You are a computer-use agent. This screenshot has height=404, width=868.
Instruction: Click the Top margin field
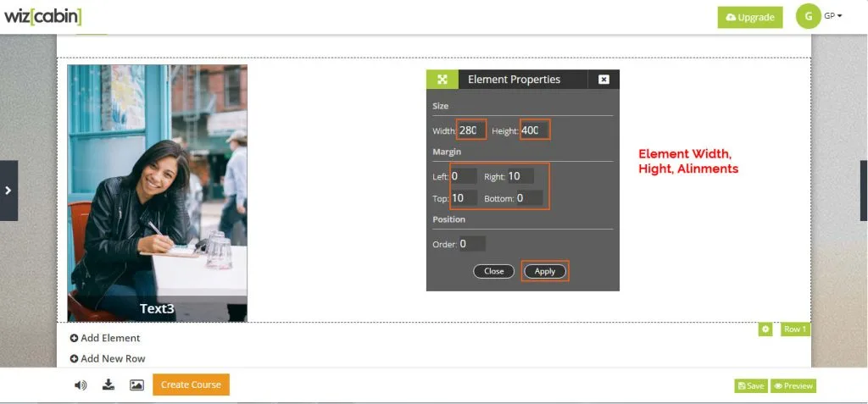click(x=464, y=197)
